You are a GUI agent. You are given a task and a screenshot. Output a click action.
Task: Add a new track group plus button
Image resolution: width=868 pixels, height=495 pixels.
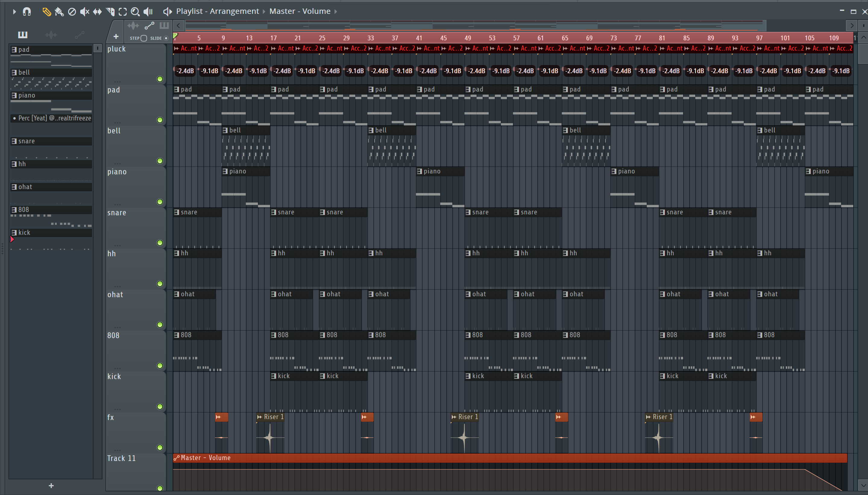[116, 36]
